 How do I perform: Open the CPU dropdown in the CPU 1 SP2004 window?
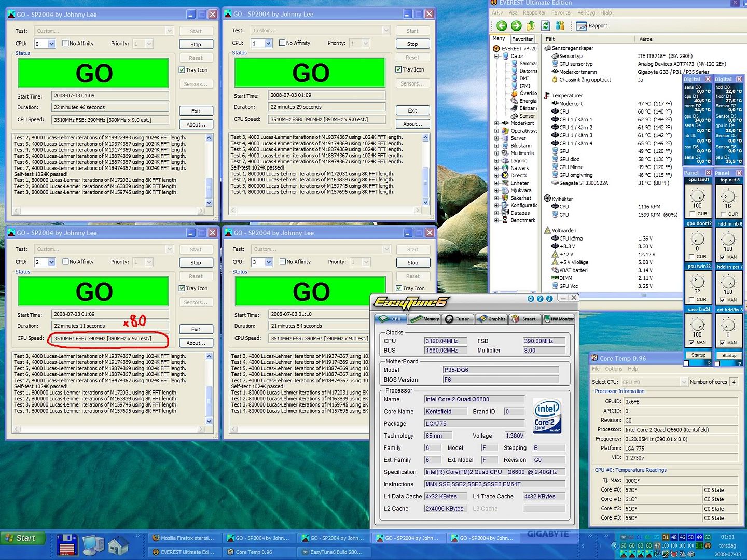pyautogui.click(x=268, y=44)
